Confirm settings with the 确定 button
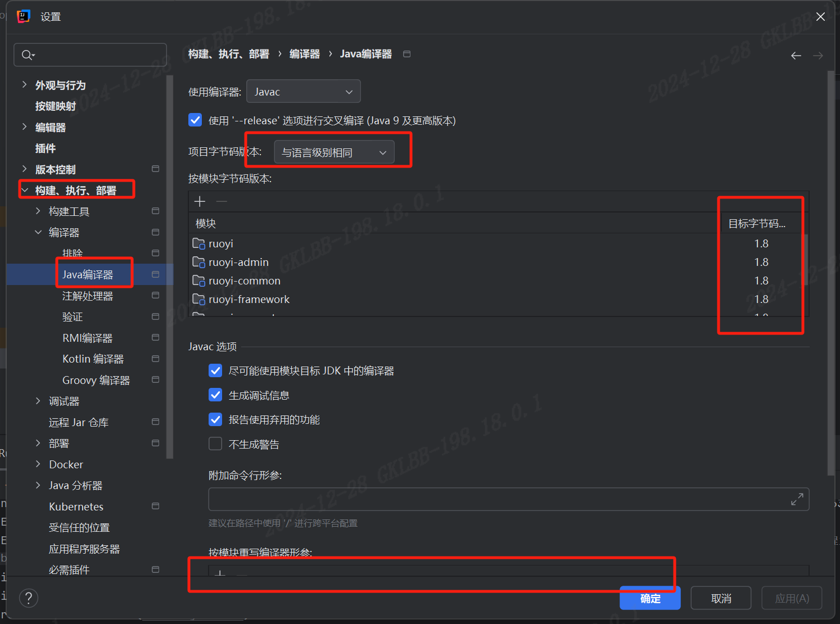Viewport: 840px width, 624px height. tap(650, 598)
